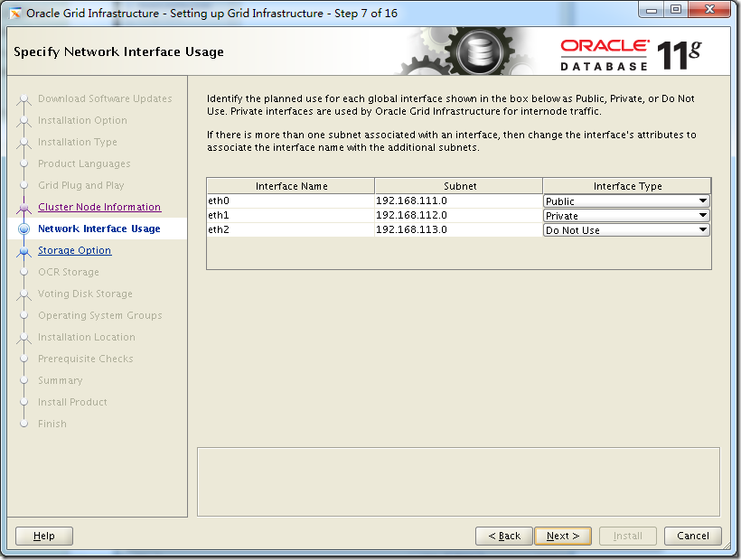Click the Interface Type column header
This screenshot has width=741, height=560.
[x=627, y=186]
